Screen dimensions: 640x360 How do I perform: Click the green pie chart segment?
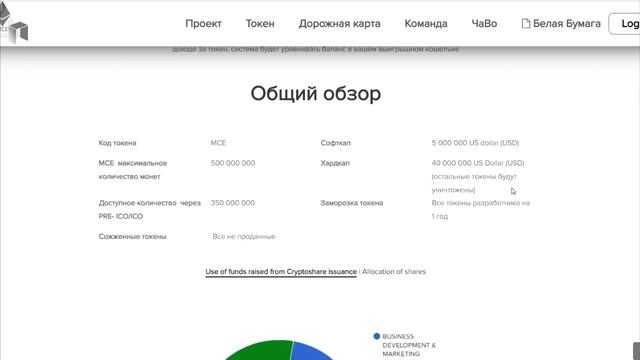[261, 351]
